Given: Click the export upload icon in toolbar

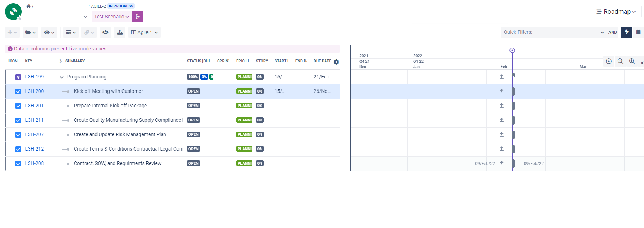Looking at the screenshot, I should pos(120,32).
